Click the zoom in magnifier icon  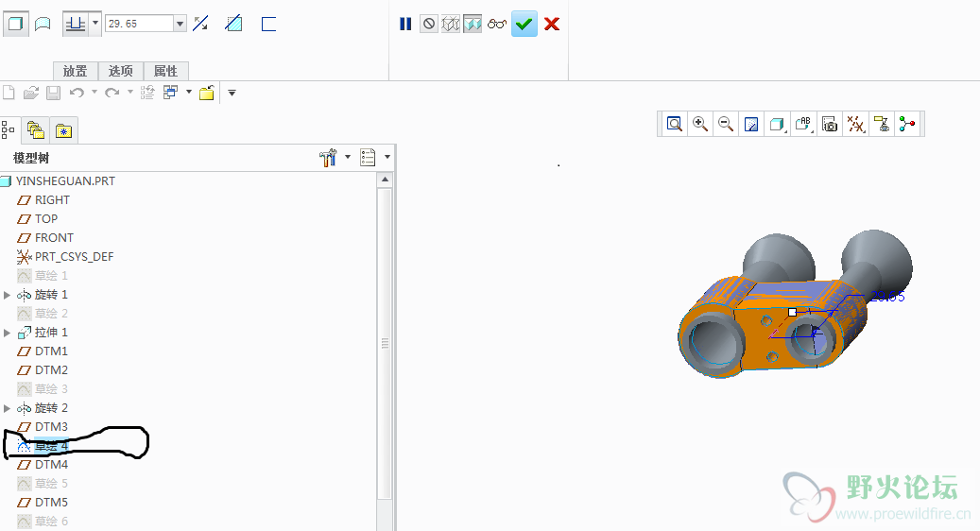click(700, 124)
